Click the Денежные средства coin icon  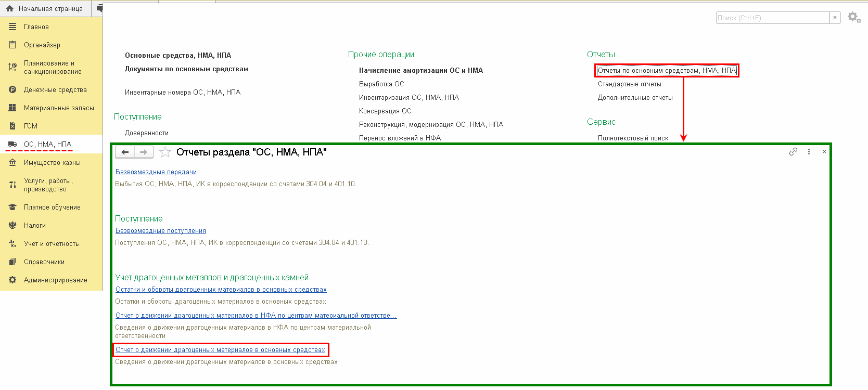[12, 89]
